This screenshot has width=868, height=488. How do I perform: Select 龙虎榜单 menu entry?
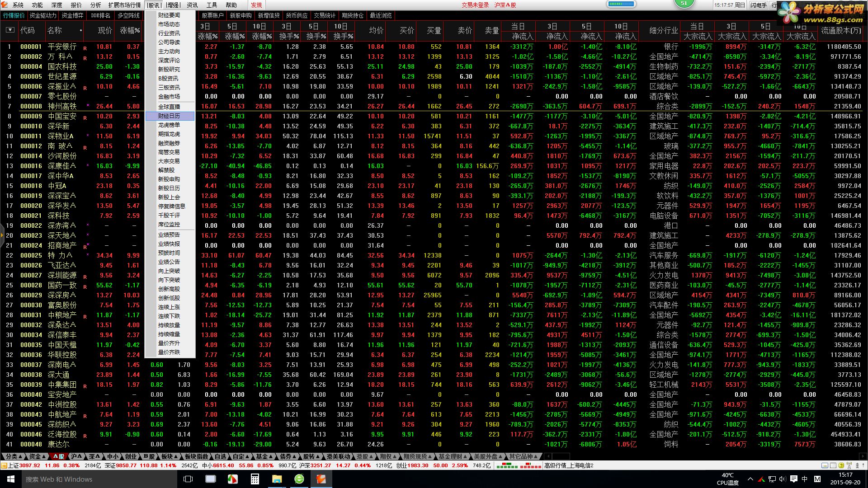click(170, 125)
